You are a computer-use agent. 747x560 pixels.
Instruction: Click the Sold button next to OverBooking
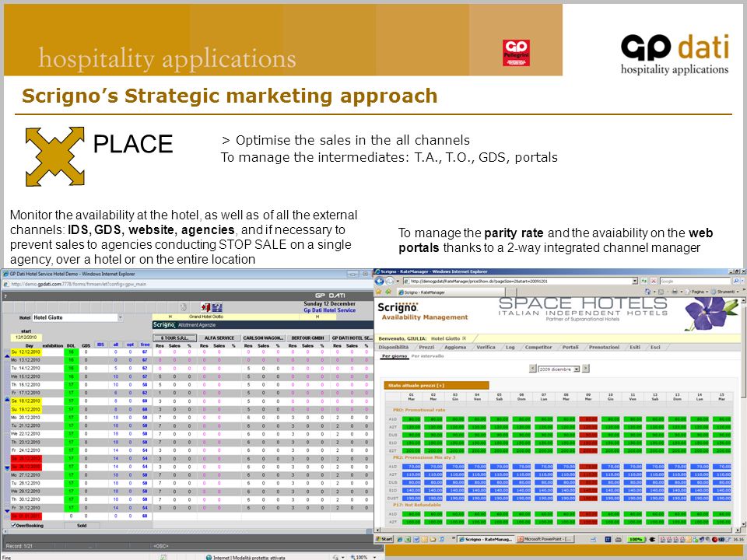82,526
